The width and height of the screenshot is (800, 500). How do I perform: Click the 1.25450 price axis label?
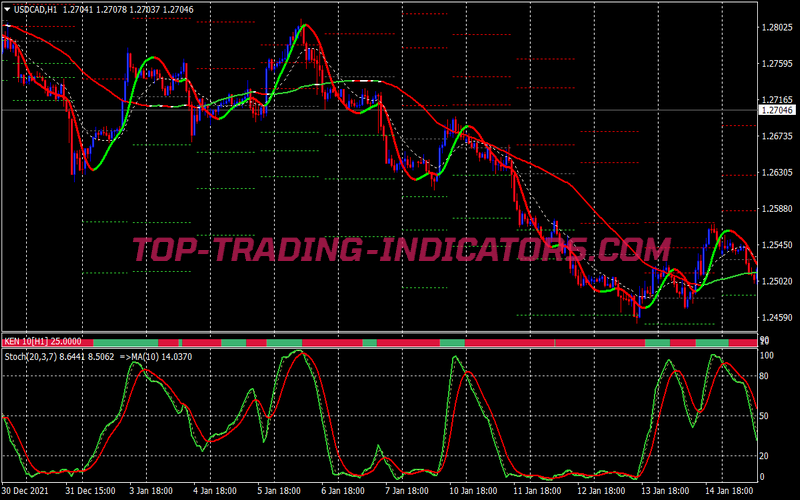[778, 245]
